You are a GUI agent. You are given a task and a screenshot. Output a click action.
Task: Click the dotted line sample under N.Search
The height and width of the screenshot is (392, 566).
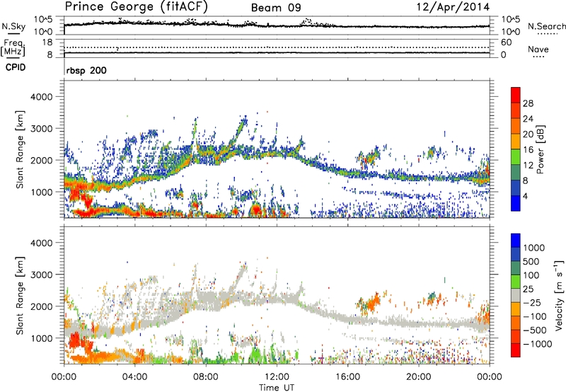point(547,34)
